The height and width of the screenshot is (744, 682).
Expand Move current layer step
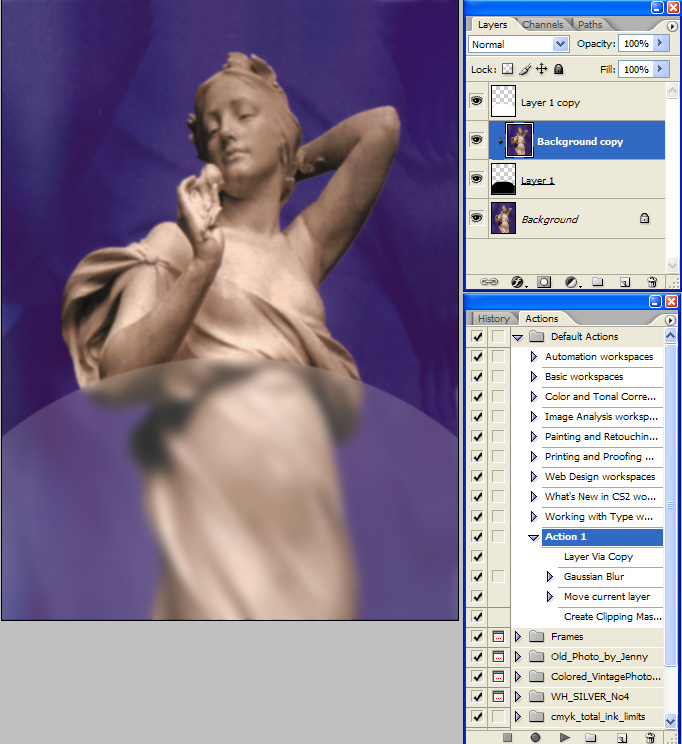[550, 596]
